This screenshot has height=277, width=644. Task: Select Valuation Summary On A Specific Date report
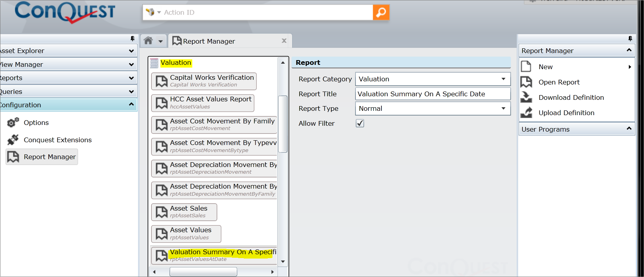[x=214, y=255]
